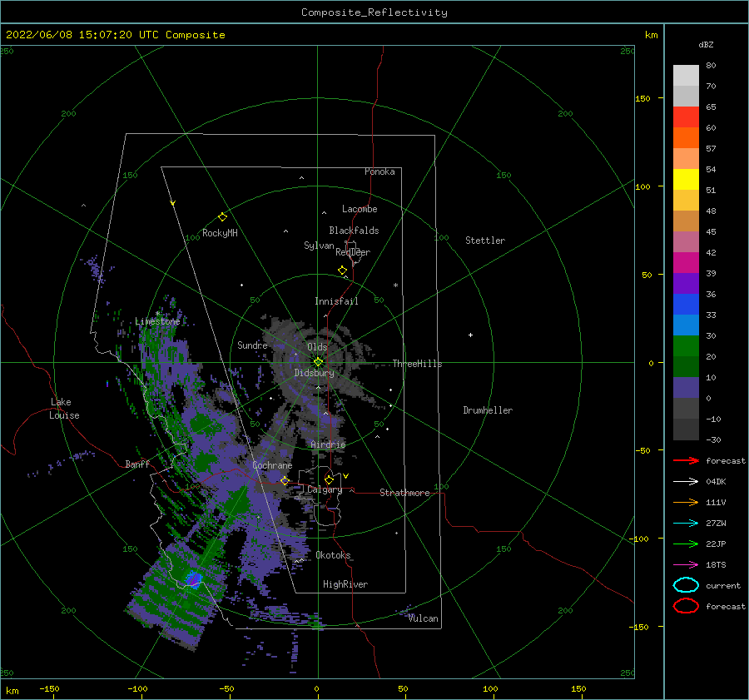Click the Lake Louise label
749x700 pixels.
(x=64, y=409)
